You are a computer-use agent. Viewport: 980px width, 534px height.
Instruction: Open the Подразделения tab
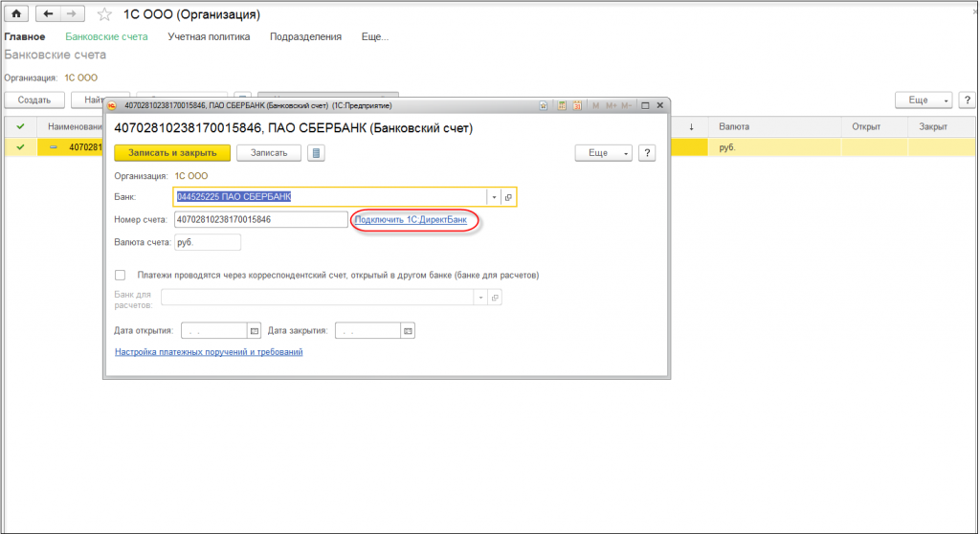pyautogui.click(x=305, y=37)
